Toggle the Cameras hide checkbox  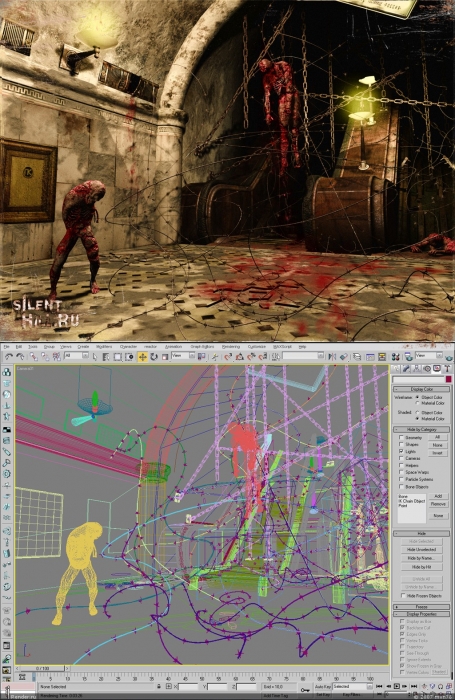401,458
